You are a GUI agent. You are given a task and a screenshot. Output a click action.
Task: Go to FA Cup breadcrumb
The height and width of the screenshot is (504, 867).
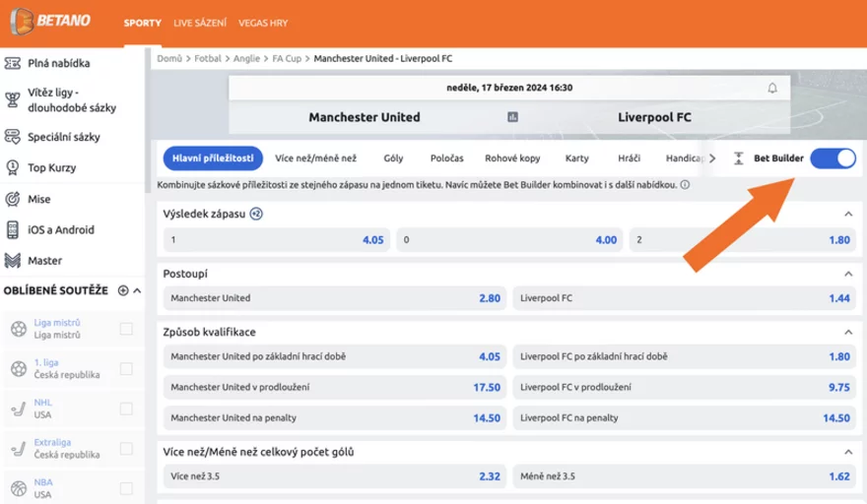pyautogui.click(x=287, y=59)
